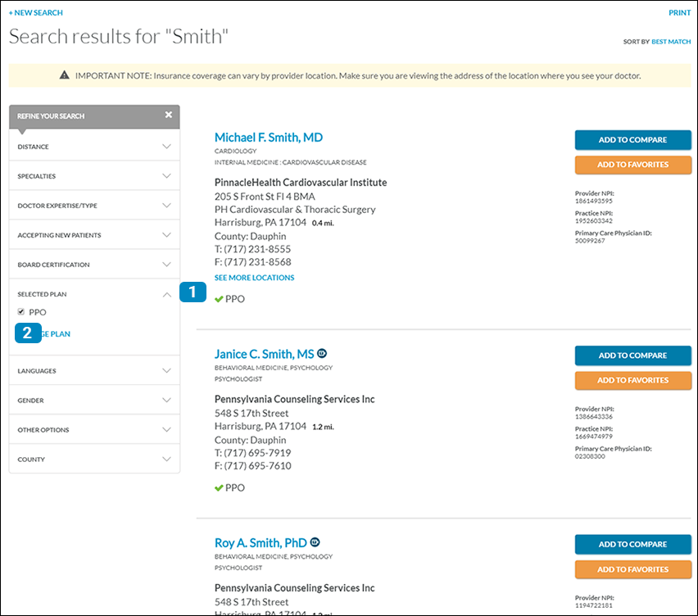Expand the Languages filter
This screenshot has height=616, width=698.
(94, 370)
